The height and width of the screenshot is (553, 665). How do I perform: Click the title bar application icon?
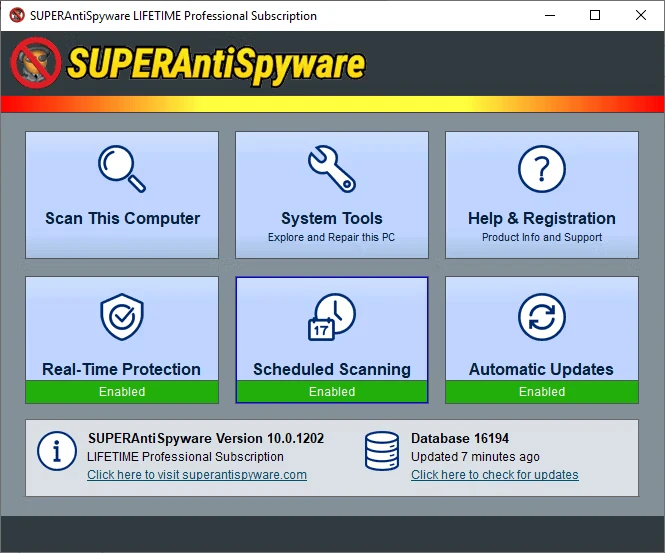coord(15,16)
